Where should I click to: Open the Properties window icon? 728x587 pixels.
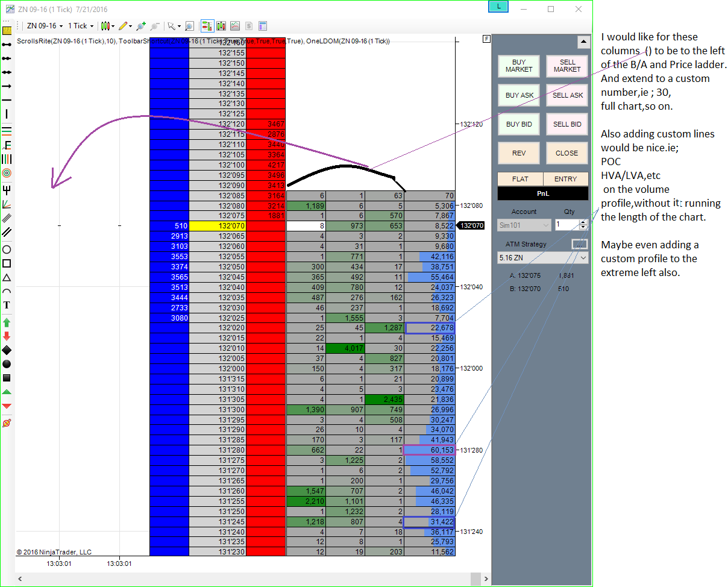[x=262, y=26]
